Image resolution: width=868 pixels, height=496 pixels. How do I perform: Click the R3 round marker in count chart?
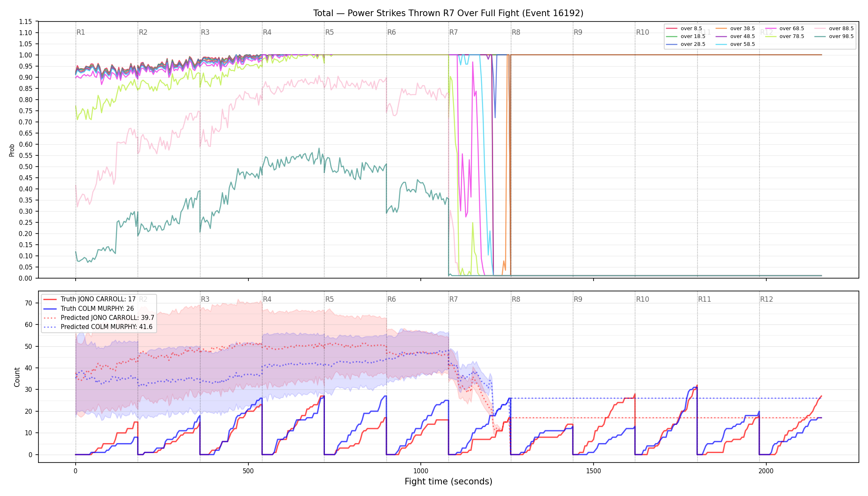pos(205,299)
